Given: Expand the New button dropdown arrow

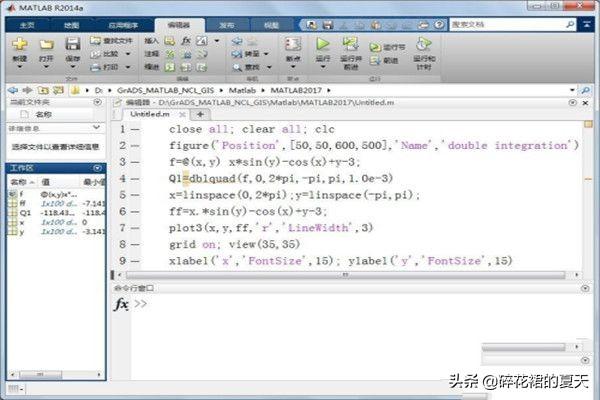Looking at the screenshot, I should (x=20, y=67).
